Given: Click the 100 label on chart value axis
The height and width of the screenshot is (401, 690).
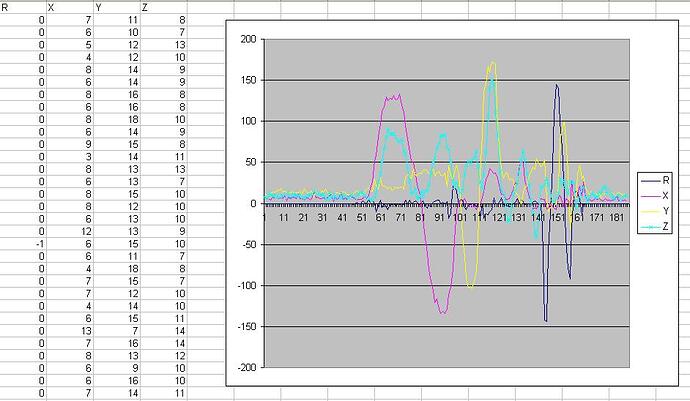Looking at the screenshot, I should [248, 121].
